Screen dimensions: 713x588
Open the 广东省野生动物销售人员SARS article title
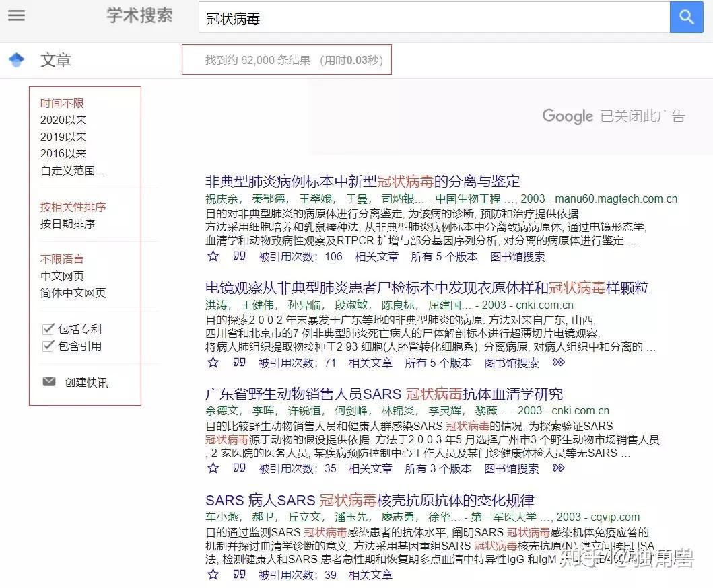384,394
